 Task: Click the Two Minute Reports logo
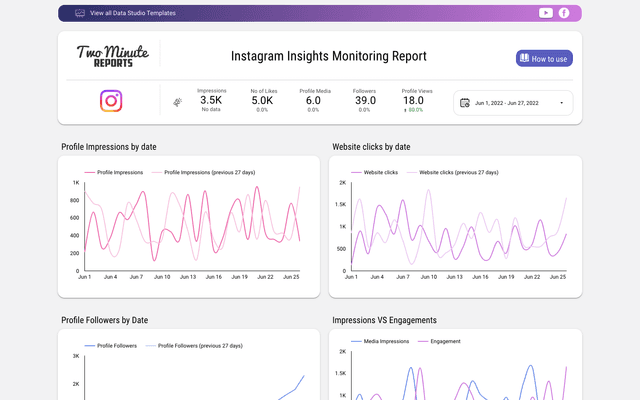(x=113, y=56)
